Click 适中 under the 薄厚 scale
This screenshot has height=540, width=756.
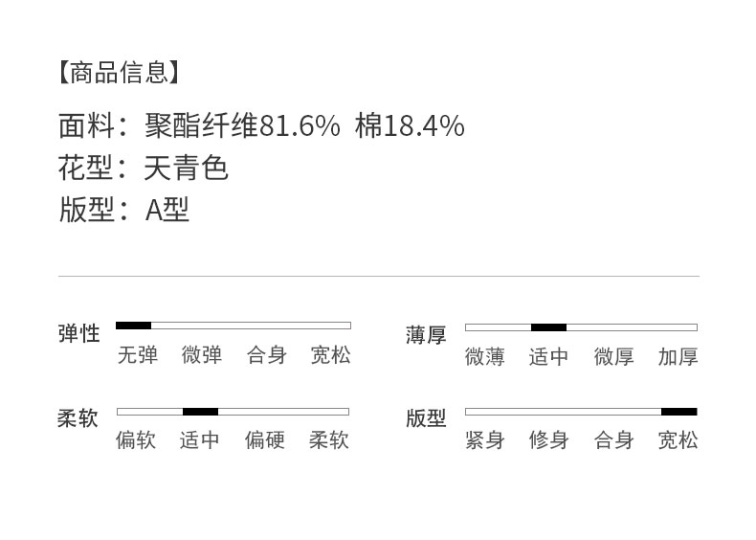[548, 357]
